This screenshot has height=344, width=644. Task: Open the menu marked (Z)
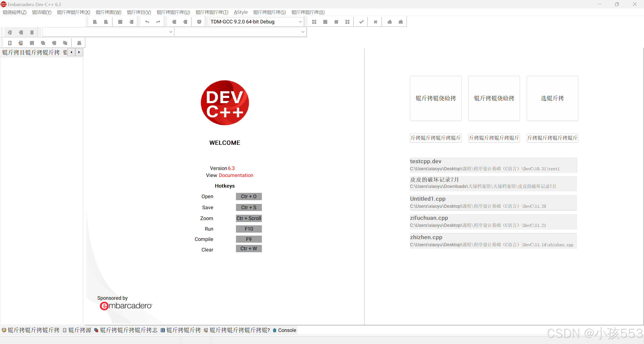click(x=15, y=12)
